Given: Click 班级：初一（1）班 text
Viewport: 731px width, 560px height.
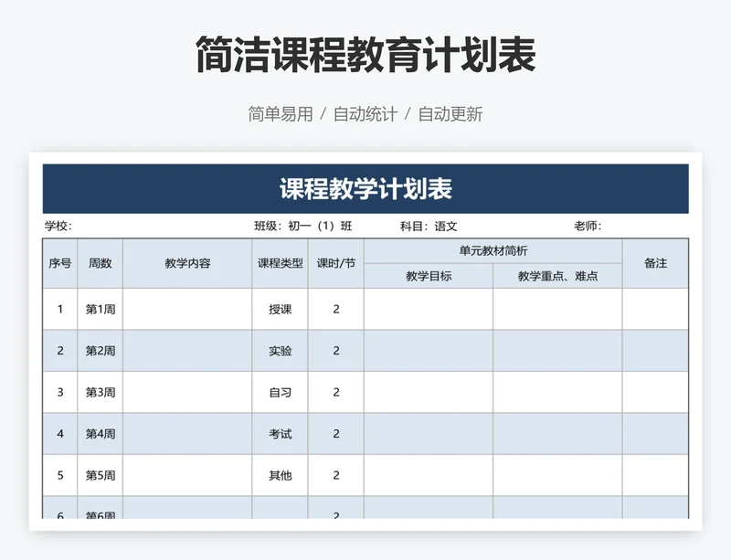Looking at the screenshot, I should 303,227.
